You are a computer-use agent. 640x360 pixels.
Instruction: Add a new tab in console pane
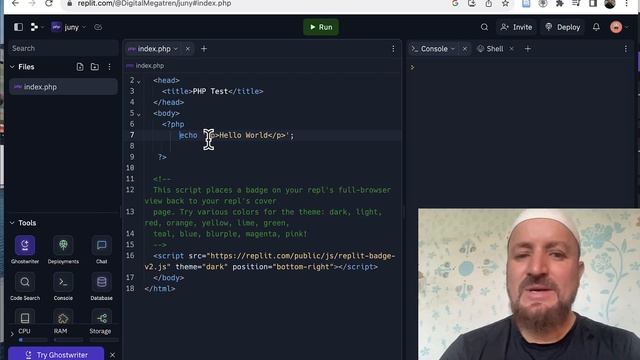[527, 49]
